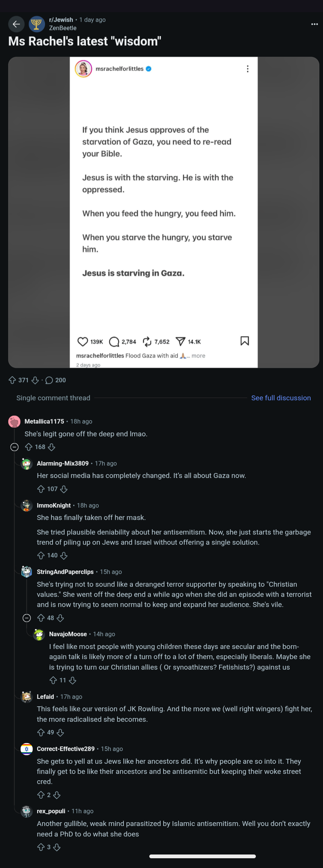
Task: Open Correct-Effective289's user profile
Action: (66, 749)
